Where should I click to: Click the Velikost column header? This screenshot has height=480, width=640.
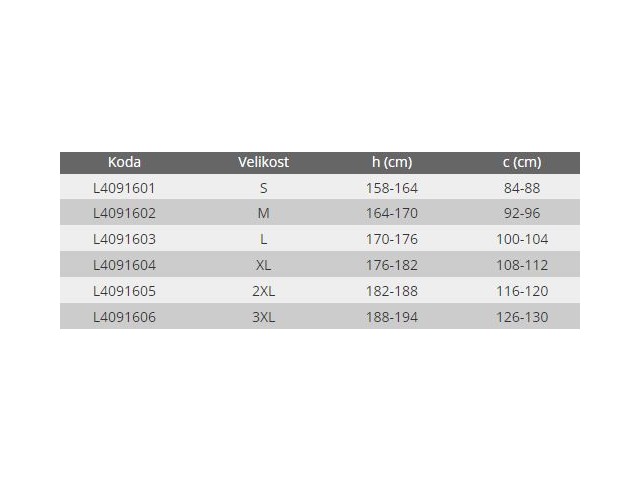[263, 162]
